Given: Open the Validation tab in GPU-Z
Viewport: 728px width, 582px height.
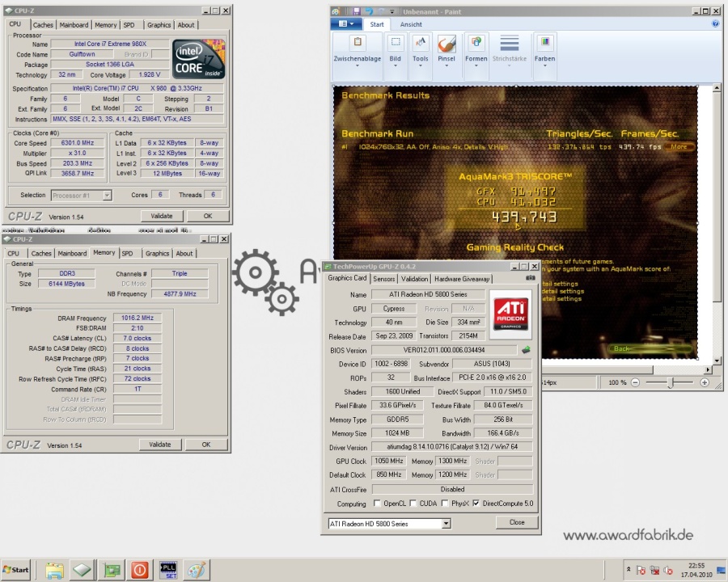Looking at the screenshot, I should click(414, 279).
